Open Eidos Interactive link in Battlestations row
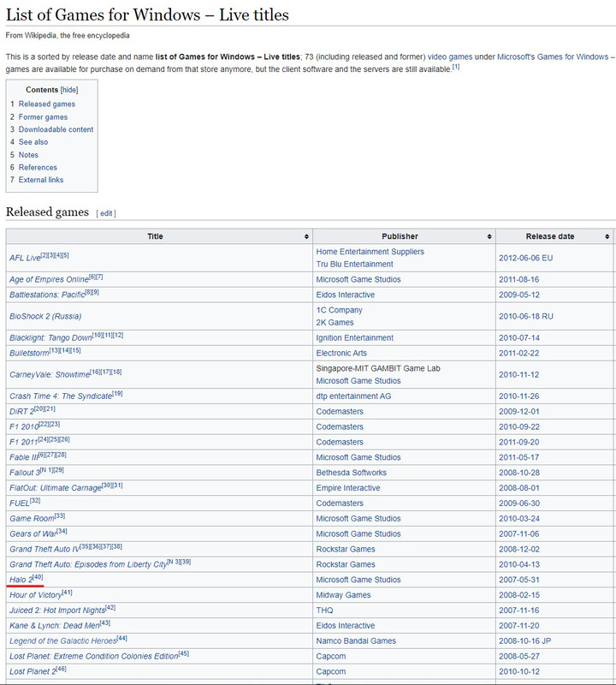 coord(346,295)
